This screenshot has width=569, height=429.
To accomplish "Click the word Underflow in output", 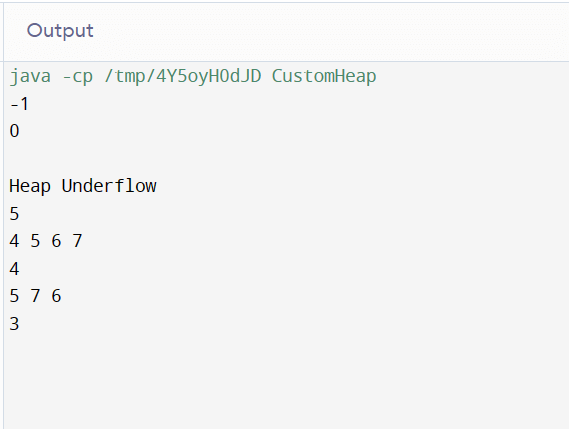I will [x=109, y=185].
